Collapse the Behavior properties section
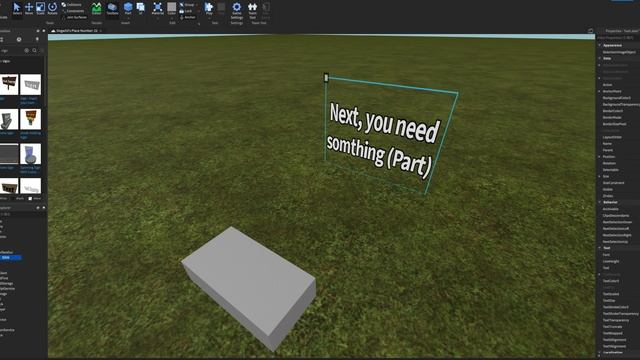 coord(600,202)
